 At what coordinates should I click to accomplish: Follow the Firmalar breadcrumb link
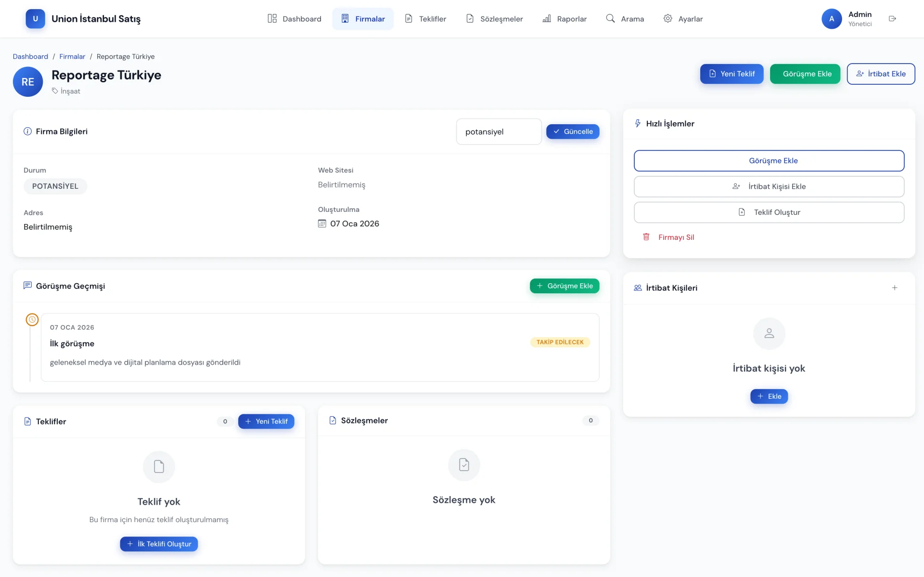72,56
